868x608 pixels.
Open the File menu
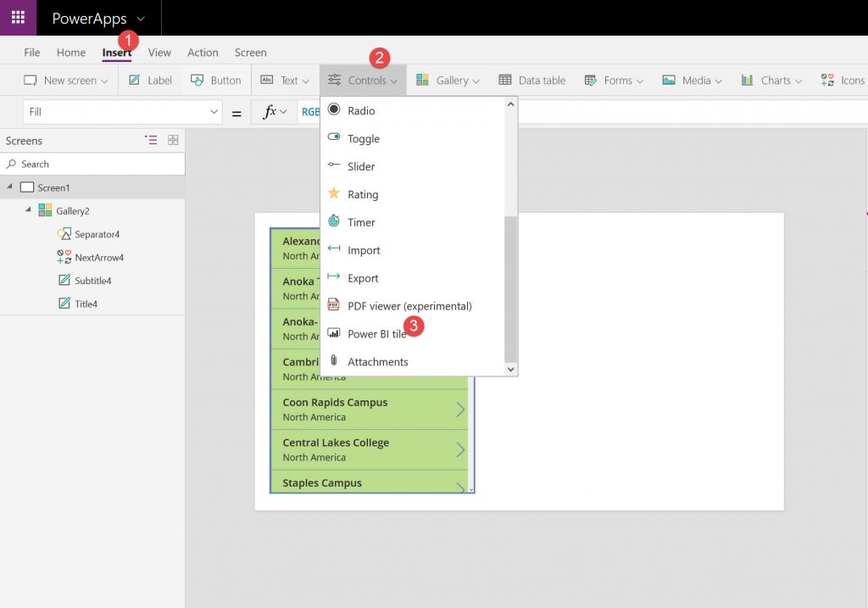32,53
